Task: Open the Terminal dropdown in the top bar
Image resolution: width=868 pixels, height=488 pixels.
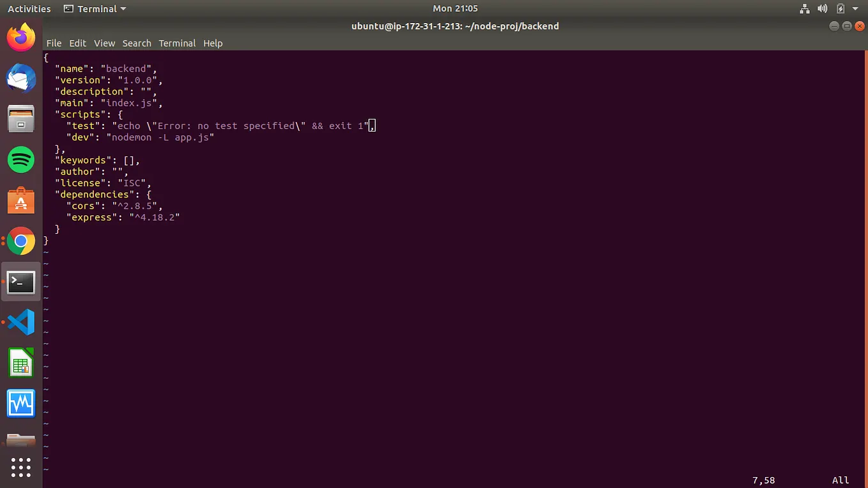Action: [x=93, y=8]
